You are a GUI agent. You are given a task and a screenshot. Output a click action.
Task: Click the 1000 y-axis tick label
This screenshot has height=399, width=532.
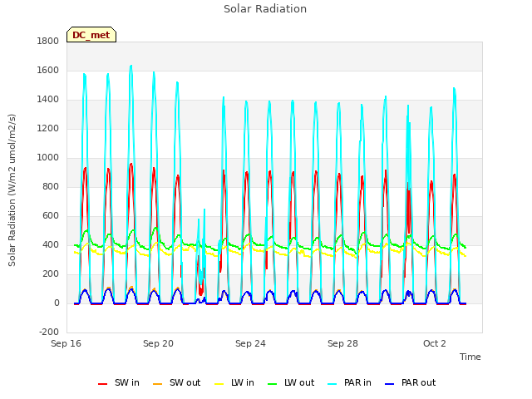tap(48, 157)
